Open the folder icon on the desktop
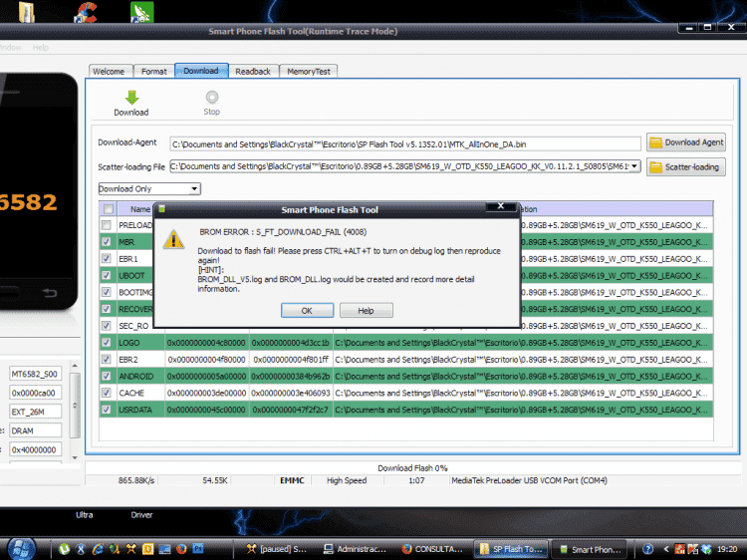747x560 pixels. click(27, 12)
